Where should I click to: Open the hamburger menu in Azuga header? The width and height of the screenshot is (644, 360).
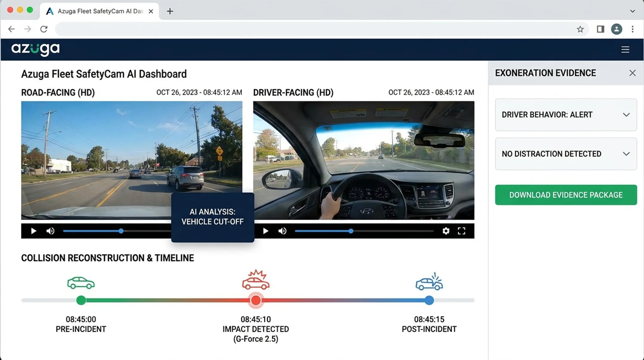coord(625,50)
